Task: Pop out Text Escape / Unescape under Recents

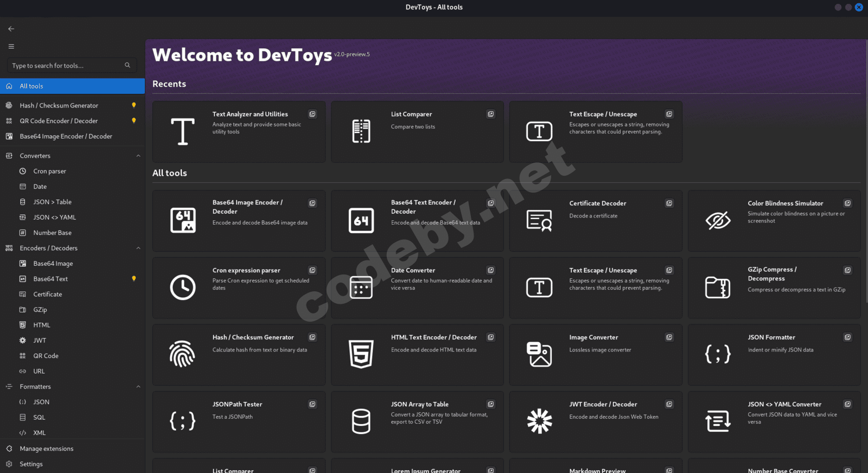Action: tap(669, 114)
